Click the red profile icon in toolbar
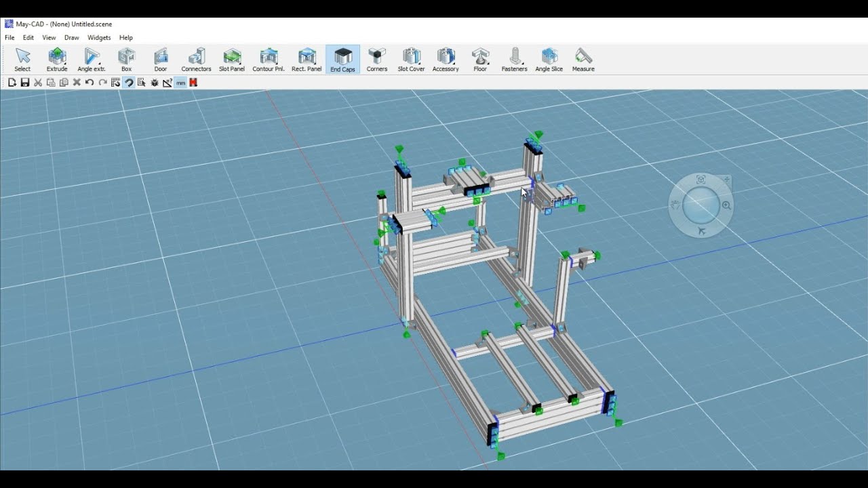Image resolution: width=868 pixels, height=488 pixels. [x=193, y=83]
